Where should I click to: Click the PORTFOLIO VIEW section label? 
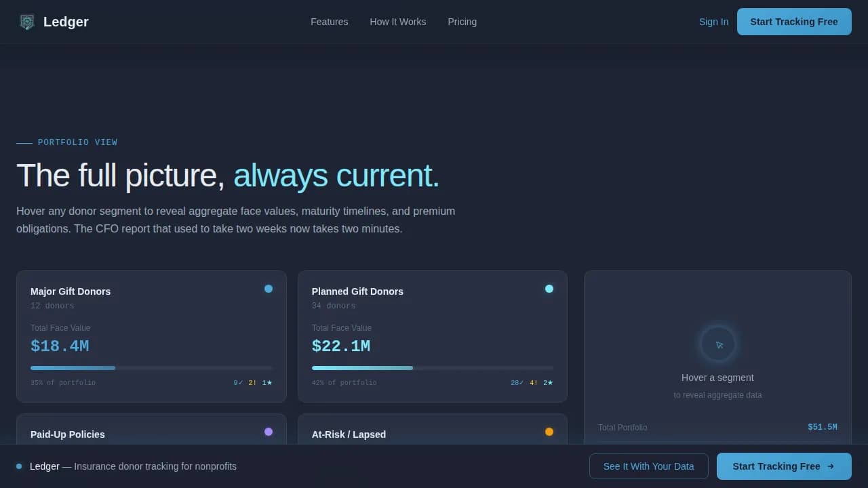point(77,142)
